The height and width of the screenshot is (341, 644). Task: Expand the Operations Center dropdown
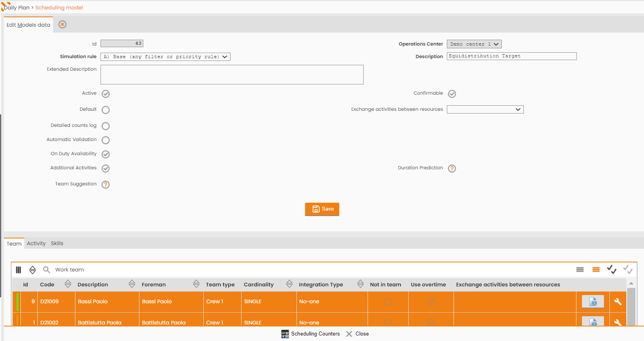coord(474,44)
